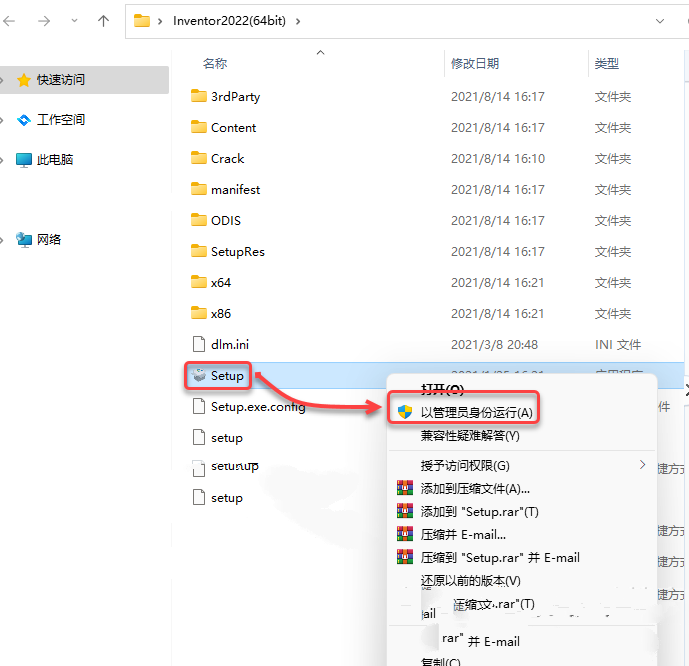Open 授予访问权限(G) submenu

[x=465, y=465]
